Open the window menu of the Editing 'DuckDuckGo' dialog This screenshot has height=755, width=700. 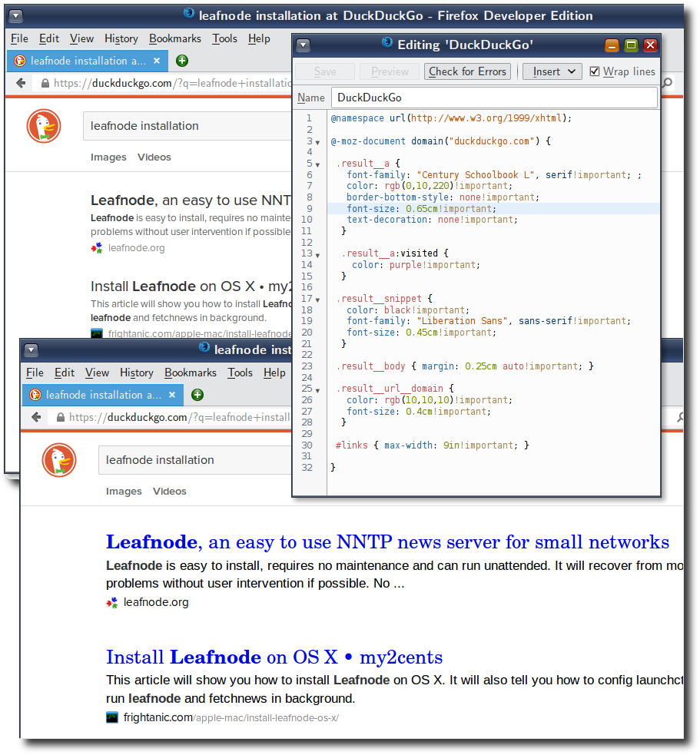pos(303,45)
